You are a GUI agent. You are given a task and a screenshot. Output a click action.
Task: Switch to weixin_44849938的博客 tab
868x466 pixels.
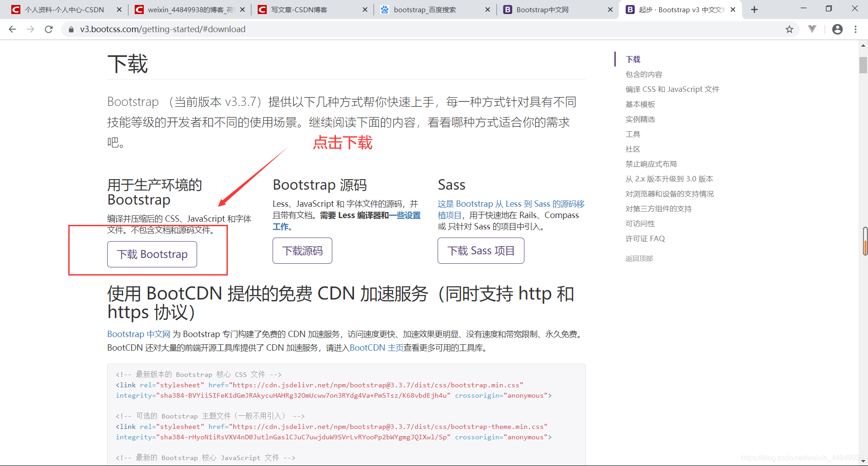point(190,10)
